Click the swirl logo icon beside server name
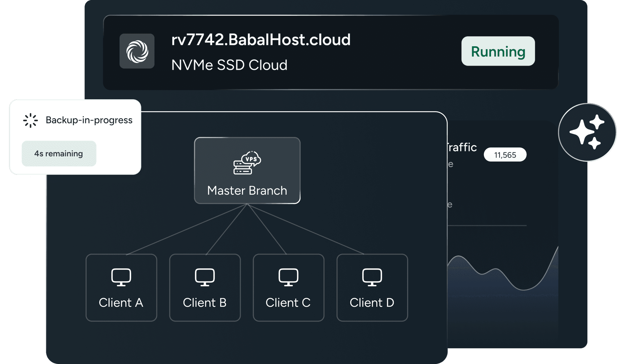Image resolution: width=617 pixels, height=364 pixels. [137, 51]
